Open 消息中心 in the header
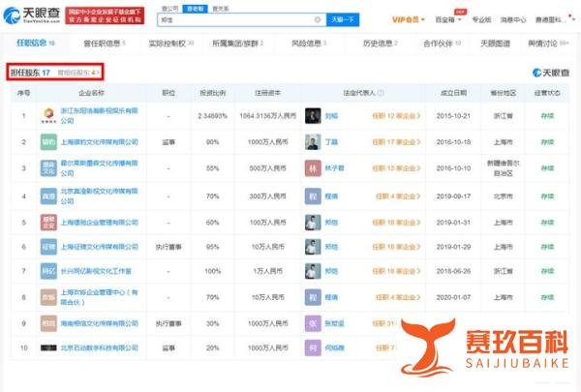Image resolution: width=581 pixels, height=392 pixels. point(513,19)
